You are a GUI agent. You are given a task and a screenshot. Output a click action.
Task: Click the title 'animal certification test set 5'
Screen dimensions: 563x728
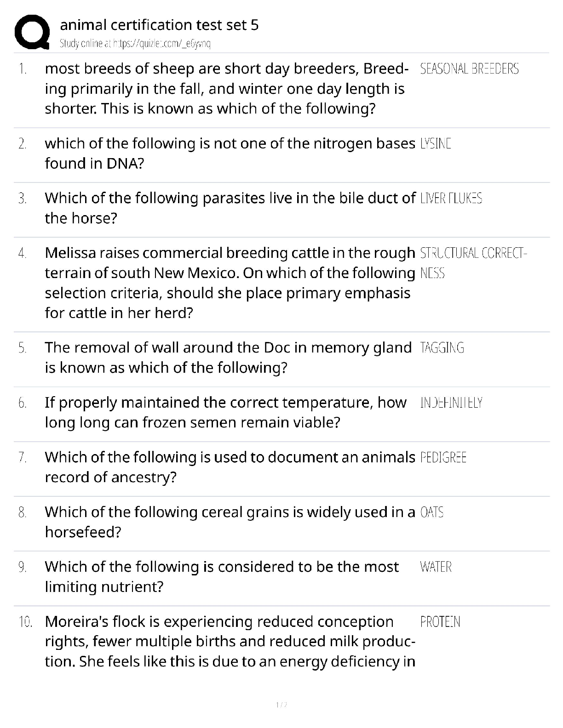pos(159,24)
